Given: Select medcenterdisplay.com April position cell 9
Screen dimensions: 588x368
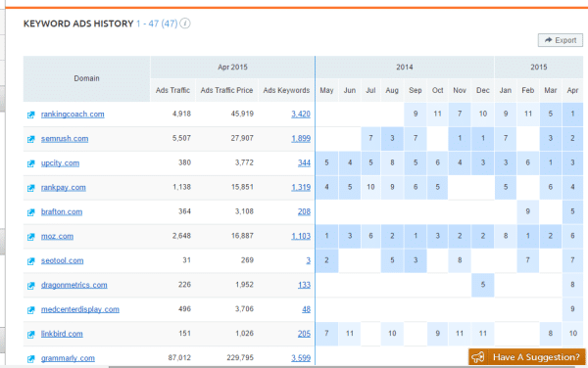Looking at the screenshot, I should click(572, 309).
